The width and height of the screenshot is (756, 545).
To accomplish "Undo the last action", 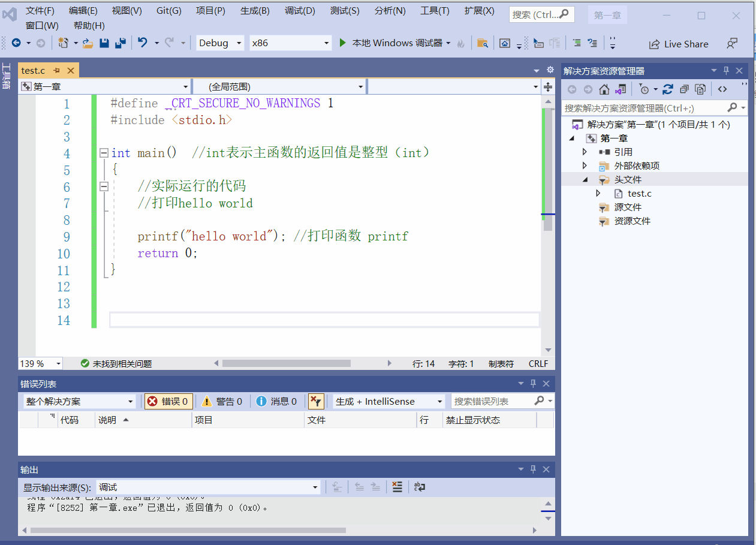I will click(143, 43).
